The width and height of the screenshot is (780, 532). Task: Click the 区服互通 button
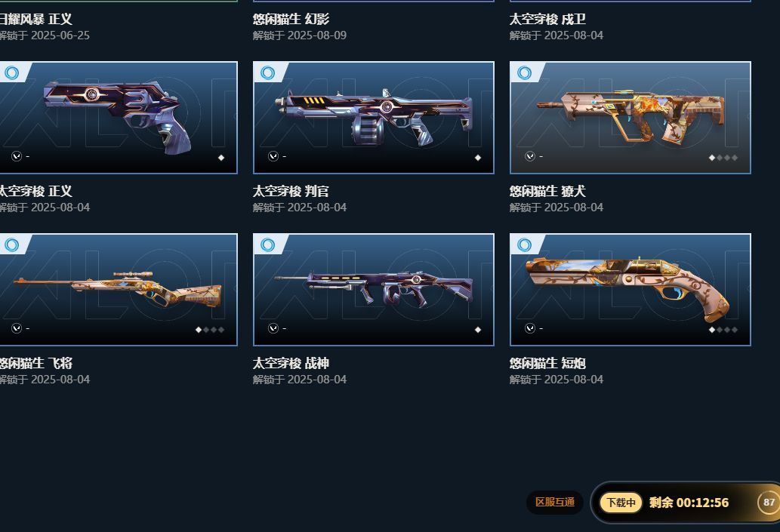[555, 502]
